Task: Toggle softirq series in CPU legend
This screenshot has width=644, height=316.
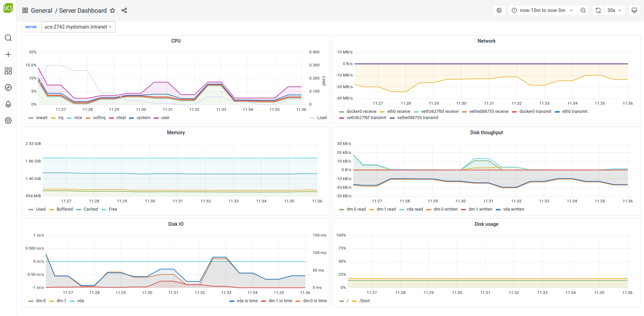Action: [x=99, y=118]
